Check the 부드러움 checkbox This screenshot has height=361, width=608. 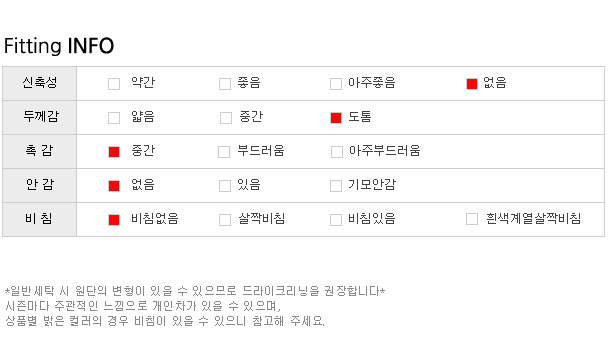pos(224,152)
